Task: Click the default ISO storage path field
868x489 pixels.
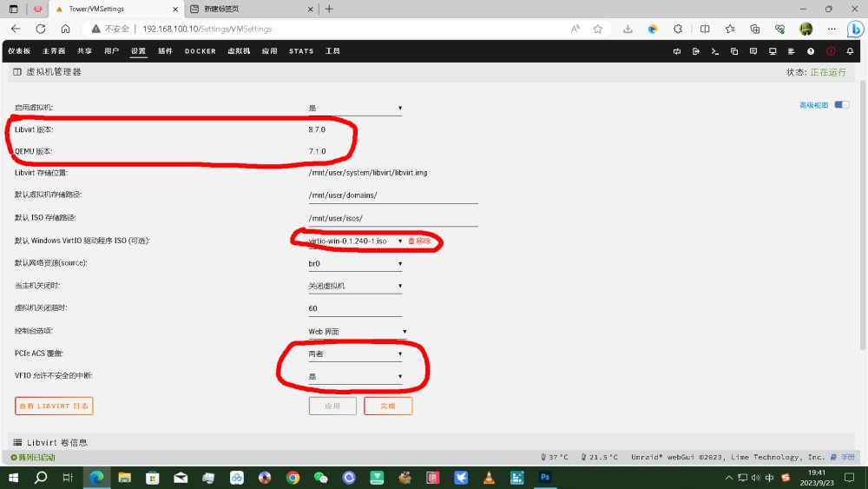Action: 393,218
